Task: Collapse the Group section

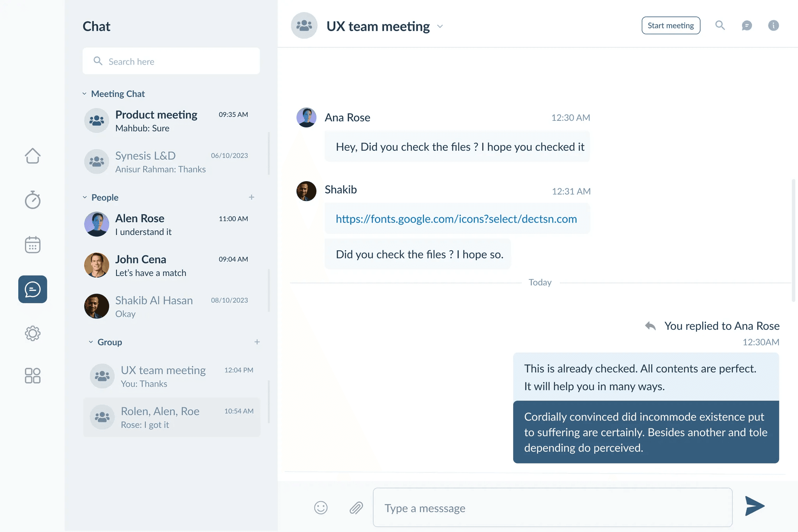Action: [x=91, y=342]
